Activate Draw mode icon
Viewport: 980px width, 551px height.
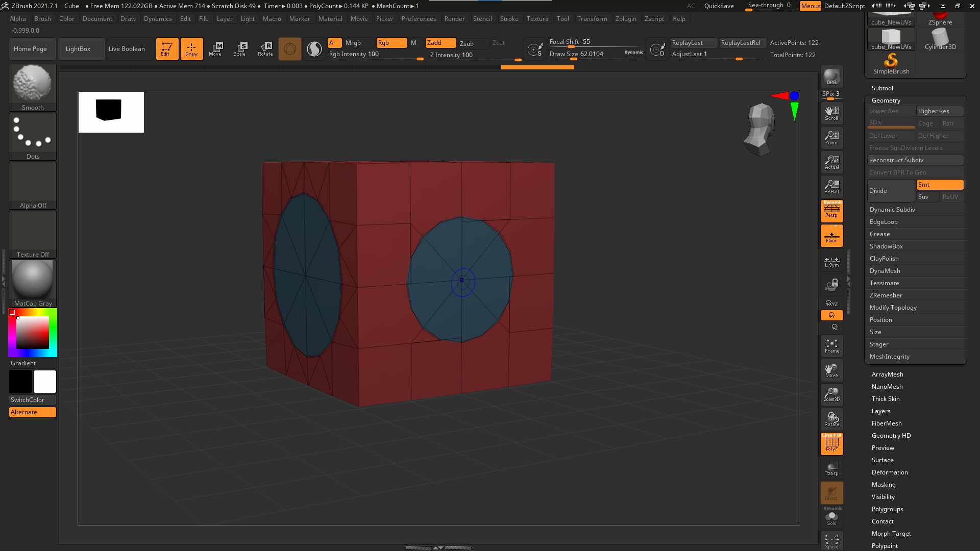tap(191, 49)
